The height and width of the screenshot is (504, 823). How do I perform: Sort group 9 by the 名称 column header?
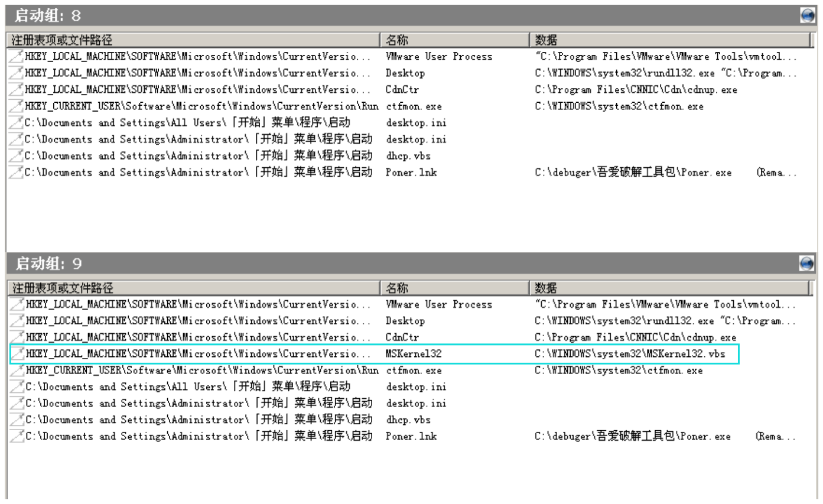(x=454, y=288)
